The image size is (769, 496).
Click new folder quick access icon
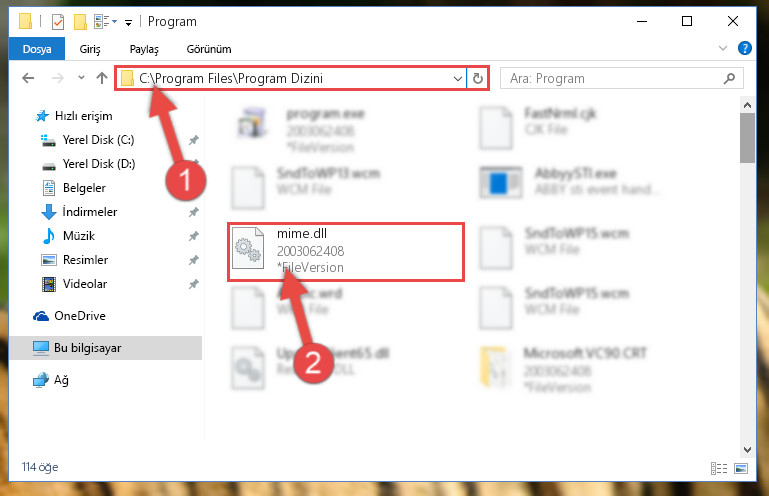point(80,22)
